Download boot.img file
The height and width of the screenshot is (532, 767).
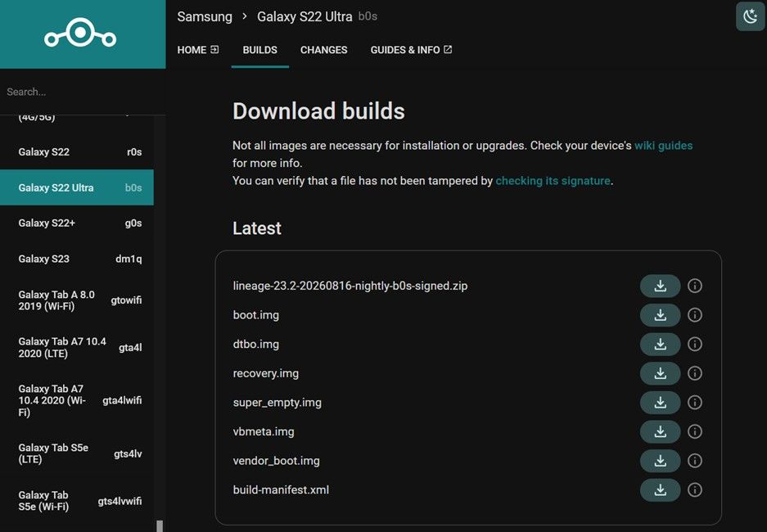coord(660,315)
